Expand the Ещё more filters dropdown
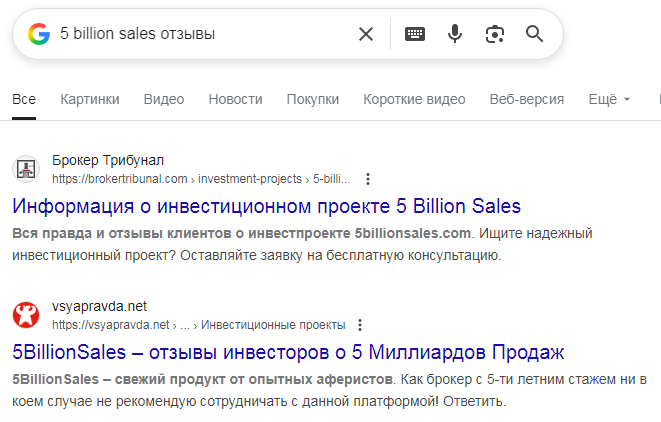 click(x=610, y=99)
